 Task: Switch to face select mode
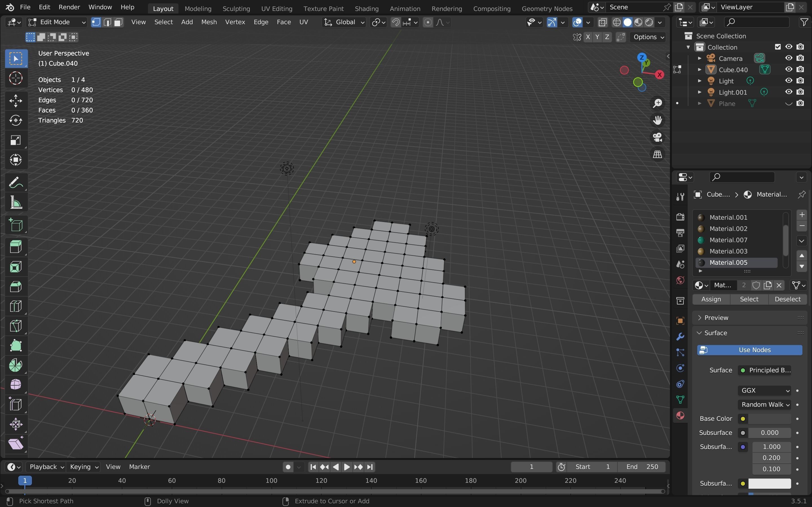coord(118,22)
